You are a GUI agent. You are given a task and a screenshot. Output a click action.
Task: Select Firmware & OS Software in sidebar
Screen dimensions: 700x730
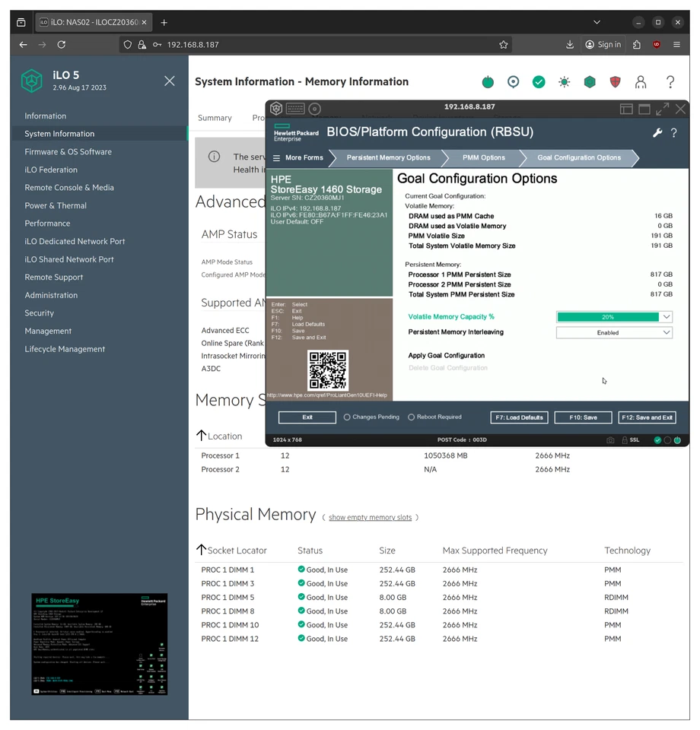click(68, 152)
